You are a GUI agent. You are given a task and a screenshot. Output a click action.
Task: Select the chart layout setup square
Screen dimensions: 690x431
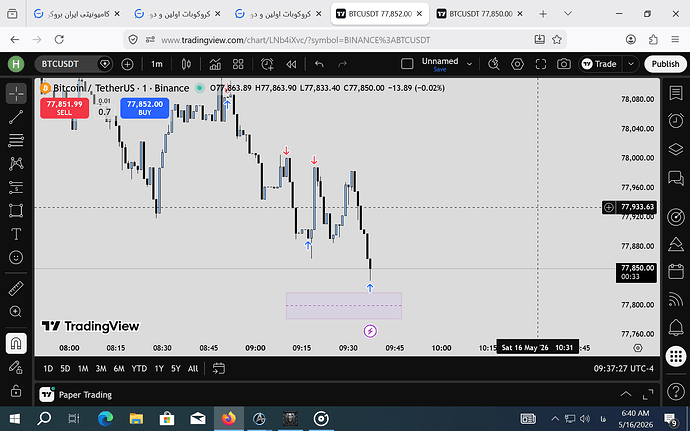pyautogui.click(x=407, y=64)
